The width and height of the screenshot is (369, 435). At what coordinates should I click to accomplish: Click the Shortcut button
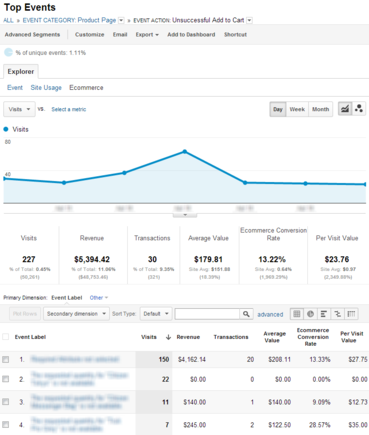point(235,35)
